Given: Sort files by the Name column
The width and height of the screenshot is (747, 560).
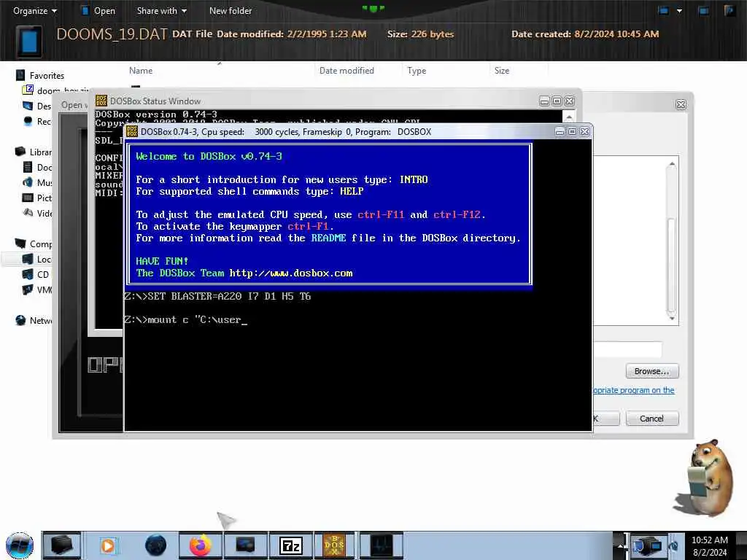Looking at the screenshot, I should [141, 71].
